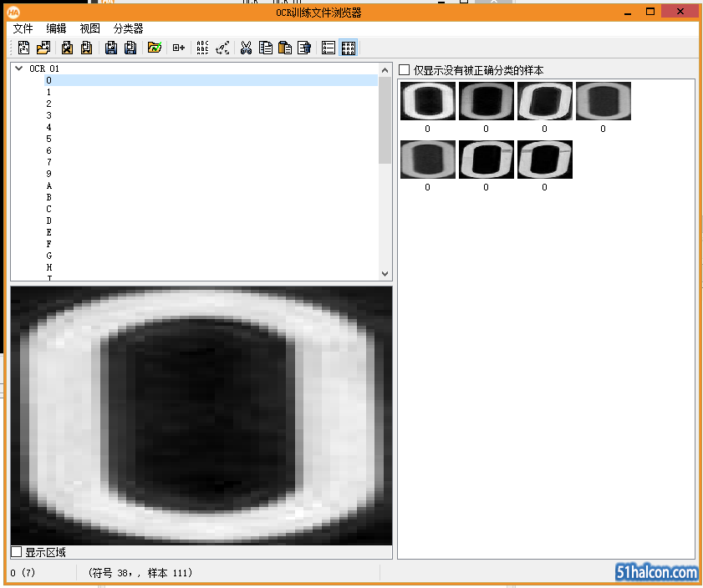
Task: Select symbol A in the tree
Action: coord(48,185)
